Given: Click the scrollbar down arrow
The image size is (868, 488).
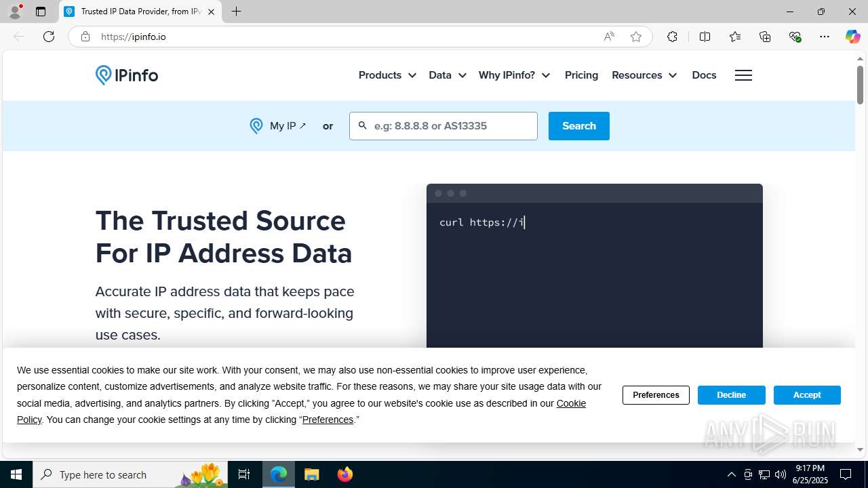Looking at the screenshot, I should 860,449.
